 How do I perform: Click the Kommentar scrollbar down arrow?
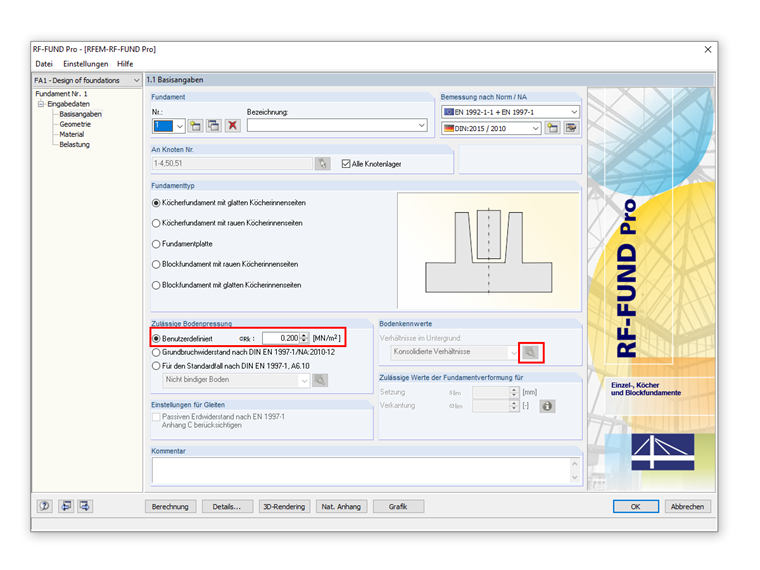click(x=575, y=478)
